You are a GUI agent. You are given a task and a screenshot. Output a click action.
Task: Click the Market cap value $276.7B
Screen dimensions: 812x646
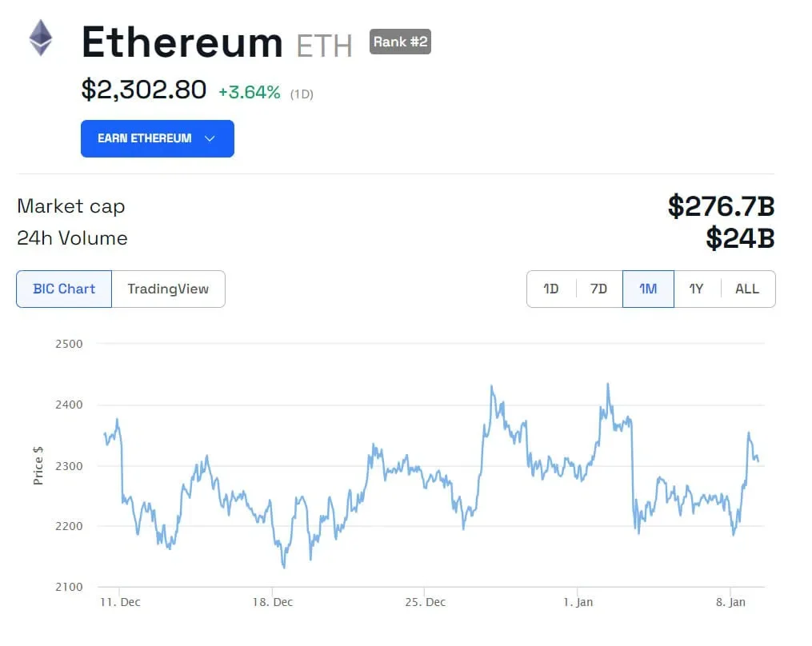pos(721,206)
